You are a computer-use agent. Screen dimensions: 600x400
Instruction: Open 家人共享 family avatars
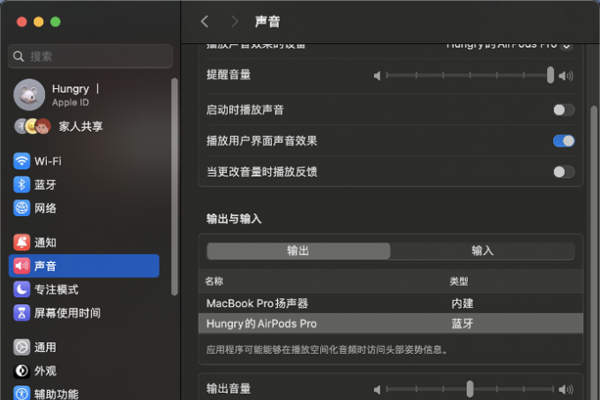[x=33, y=126]
